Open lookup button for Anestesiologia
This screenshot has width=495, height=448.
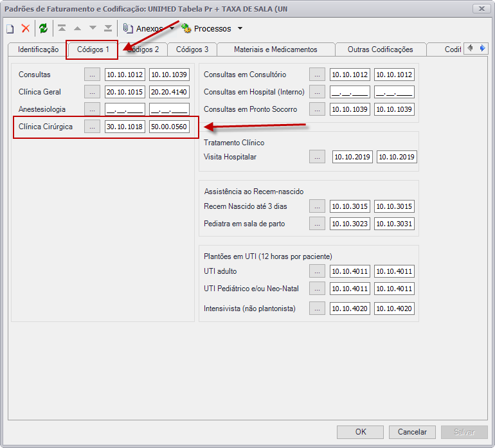pyautogui.click(x=92, y=109)
